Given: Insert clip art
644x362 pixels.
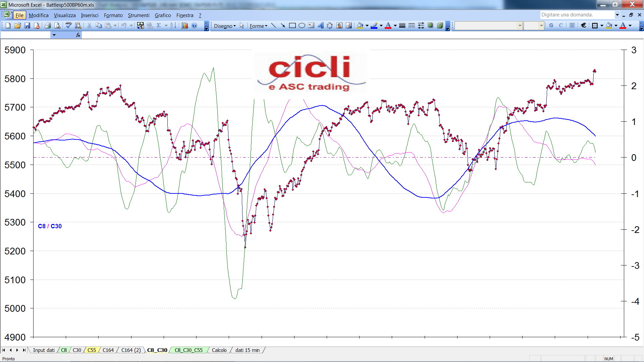Looking at the screenshot, I should pyautogui.click(x=339, y=26).
